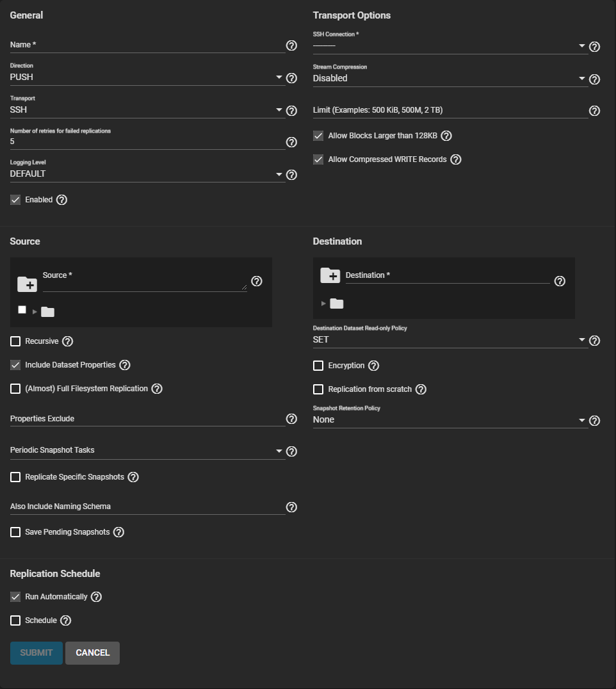The height and width of the screenshot is (689, 616).
Task: Click the Cancel button
Action: pos(92,653)
